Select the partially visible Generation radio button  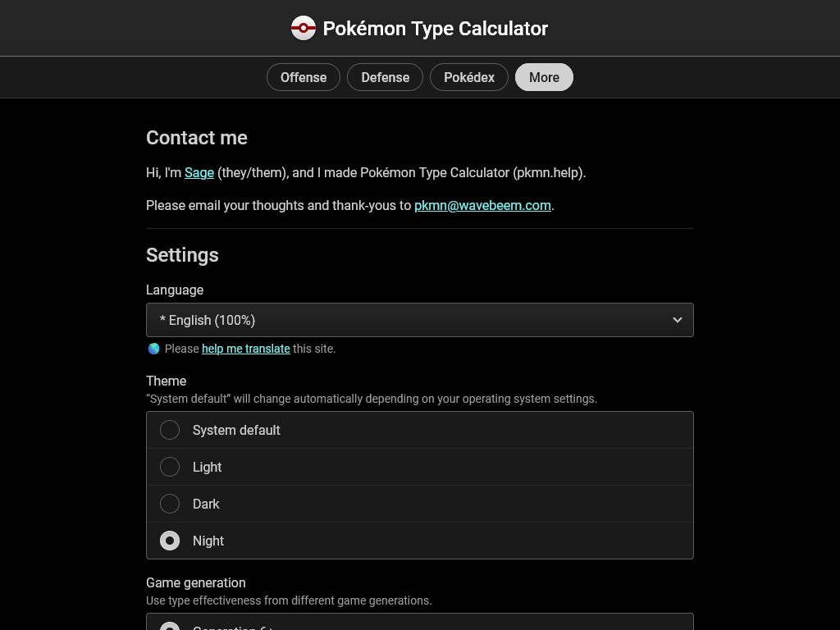(170, 626)
